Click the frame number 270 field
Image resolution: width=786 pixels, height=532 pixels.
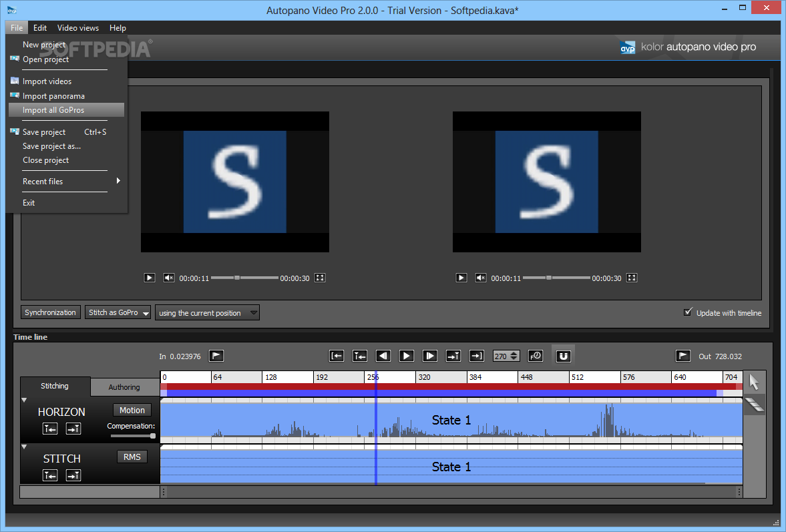tap(501, 356)
